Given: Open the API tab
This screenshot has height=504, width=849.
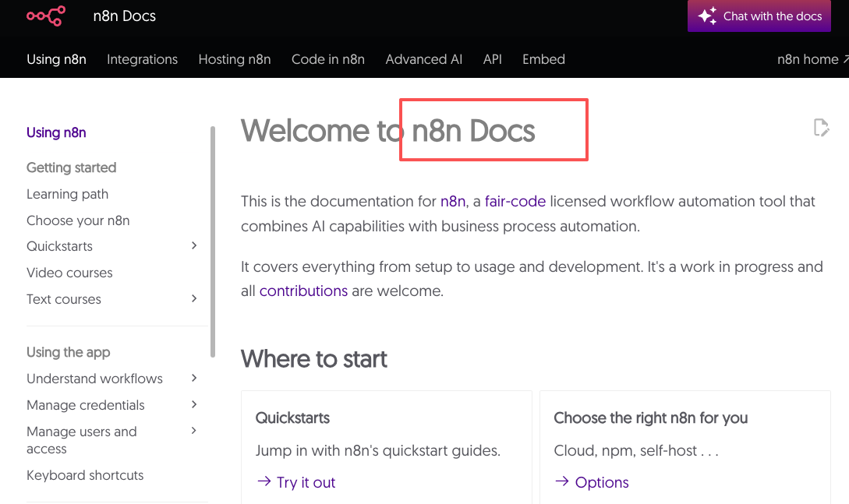Looking at the screenshot, I should [x=492, y=59].
